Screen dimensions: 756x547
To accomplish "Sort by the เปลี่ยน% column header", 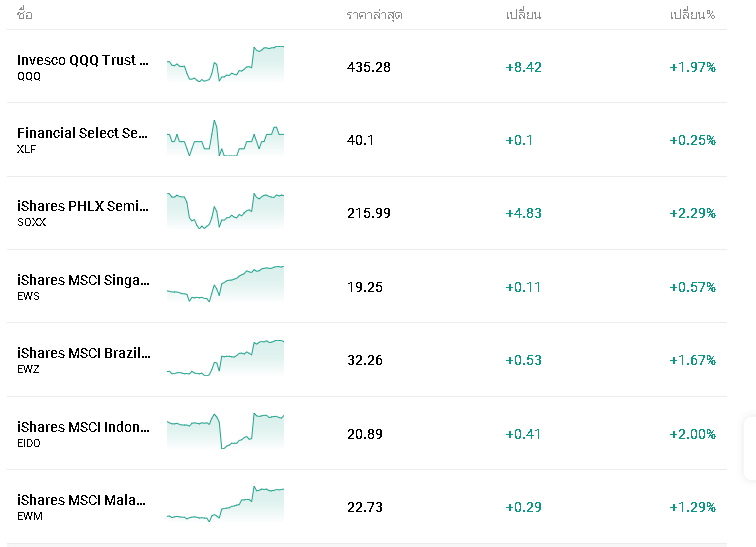I will [x=692, y=15].
